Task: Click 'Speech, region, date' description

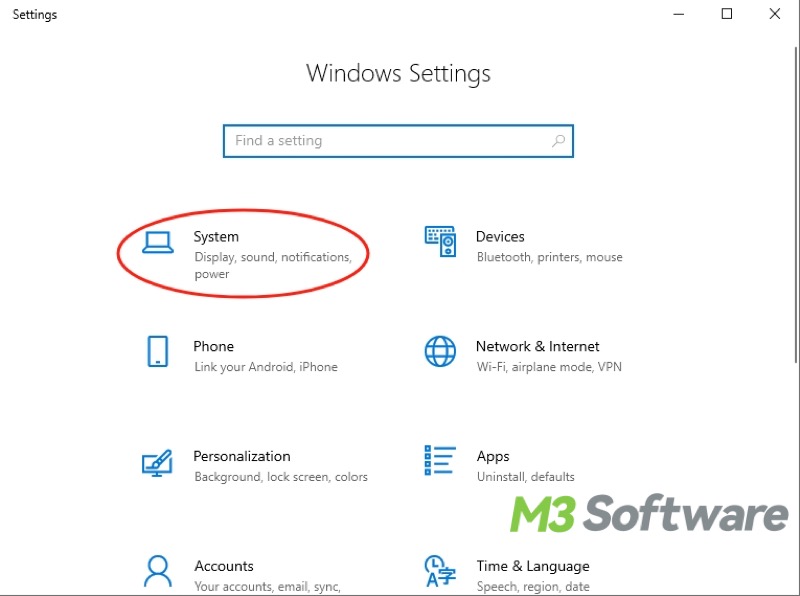Action: coord(533,587)
